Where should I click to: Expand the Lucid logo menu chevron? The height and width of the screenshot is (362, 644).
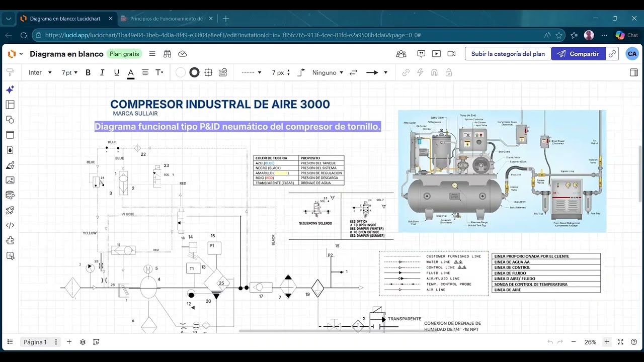click(21, 54)
